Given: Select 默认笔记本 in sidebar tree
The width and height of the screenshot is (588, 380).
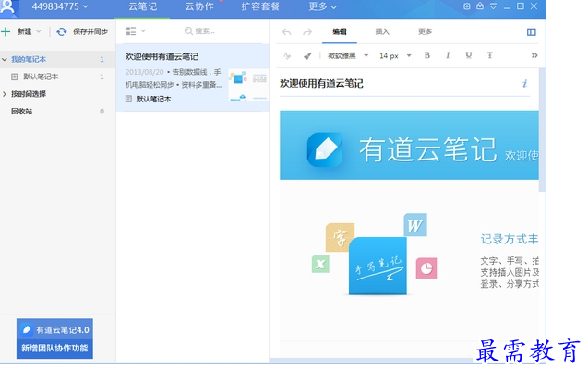Looking at the screenshot, I should [x=41, y=77].
